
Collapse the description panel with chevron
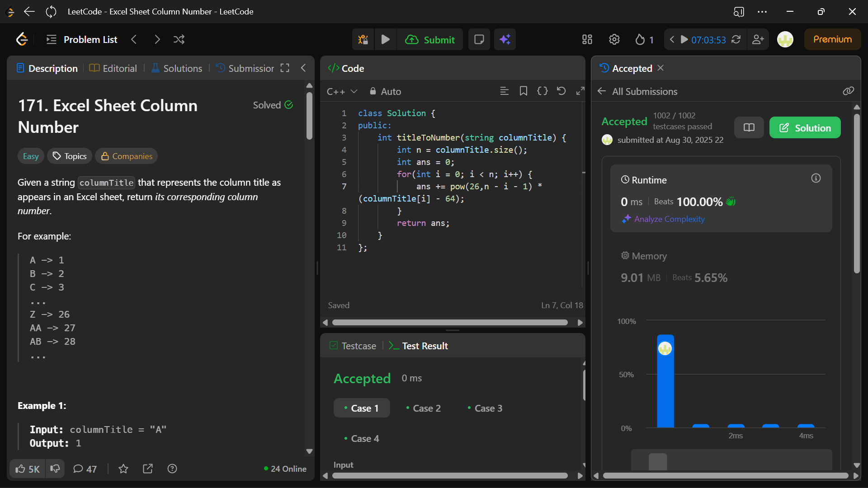(303, 68)
